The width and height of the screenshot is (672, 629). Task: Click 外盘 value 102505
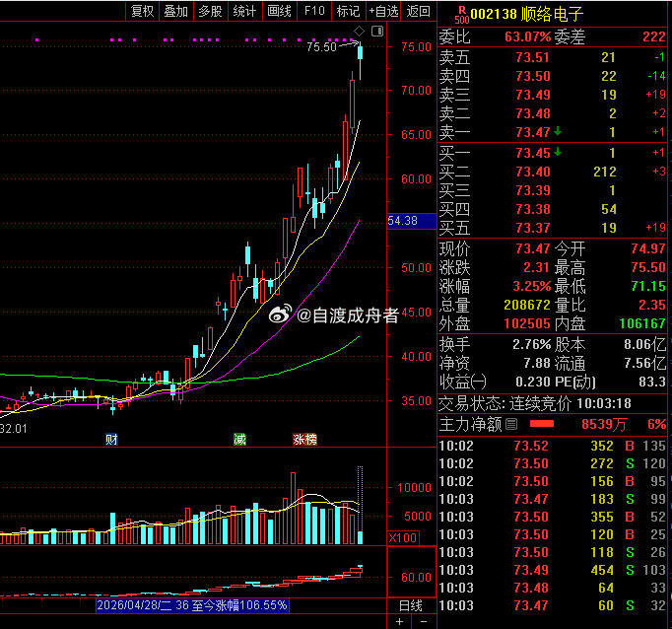[x=527, y=323]
